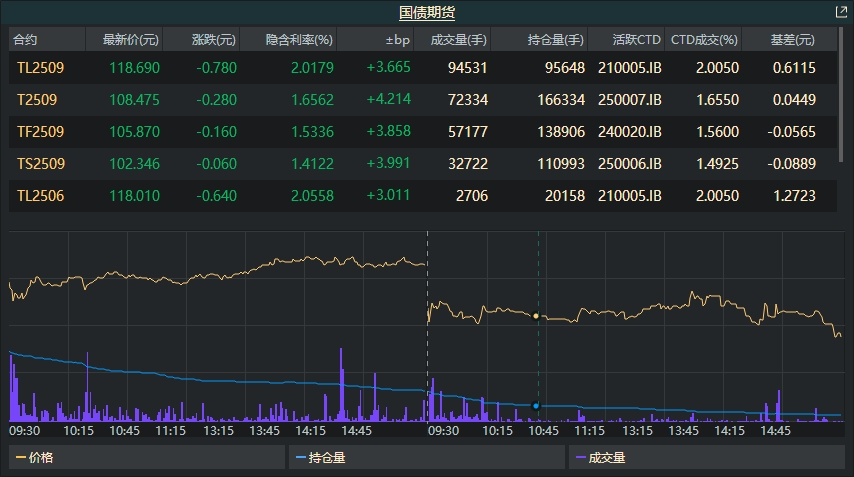
Task: Open the pop-out window icon at top right
Action: (841, 12)
